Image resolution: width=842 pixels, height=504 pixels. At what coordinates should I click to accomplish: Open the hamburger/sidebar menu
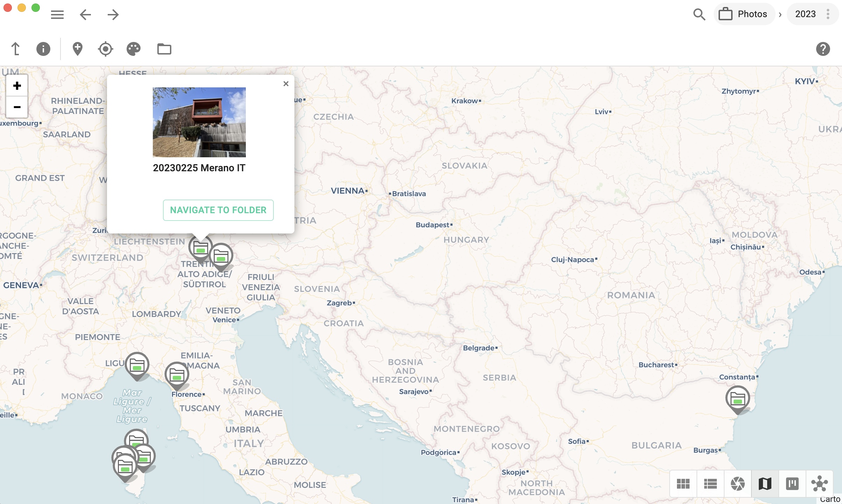tap(57, 14)
